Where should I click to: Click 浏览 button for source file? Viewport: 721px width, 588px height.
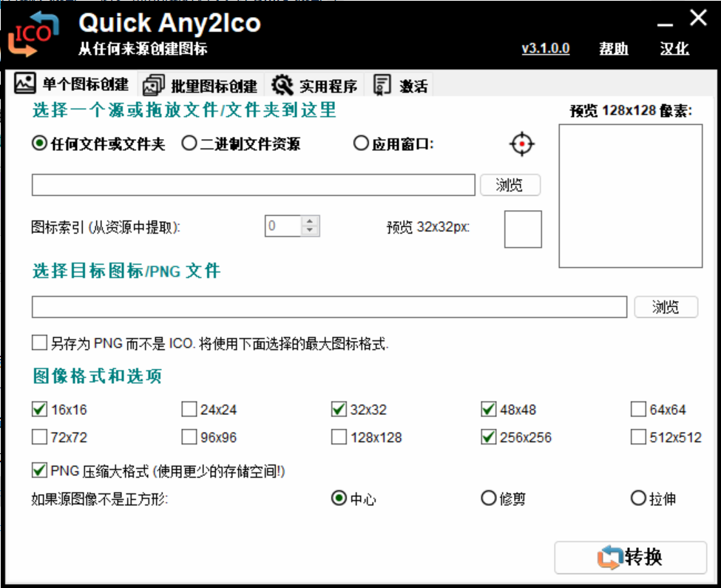[510, 185]
